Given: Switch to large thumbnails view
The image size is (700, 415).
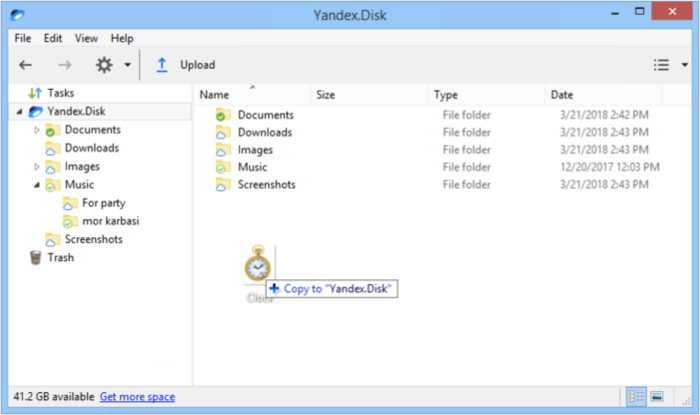Looking at the screenshot, I should coord(658,396).
